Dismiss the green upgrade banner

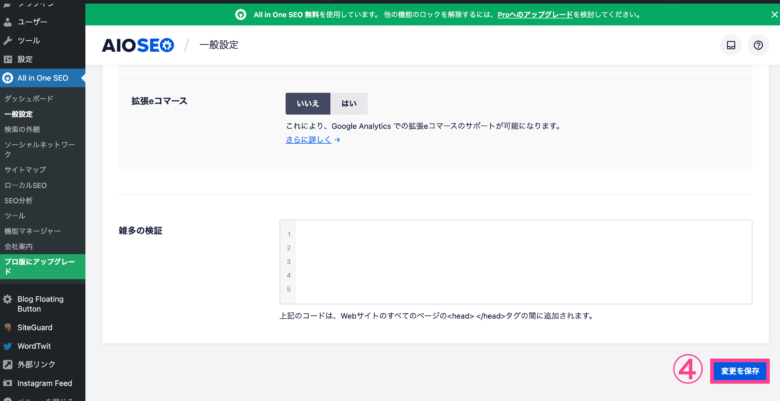click(774, 15)
